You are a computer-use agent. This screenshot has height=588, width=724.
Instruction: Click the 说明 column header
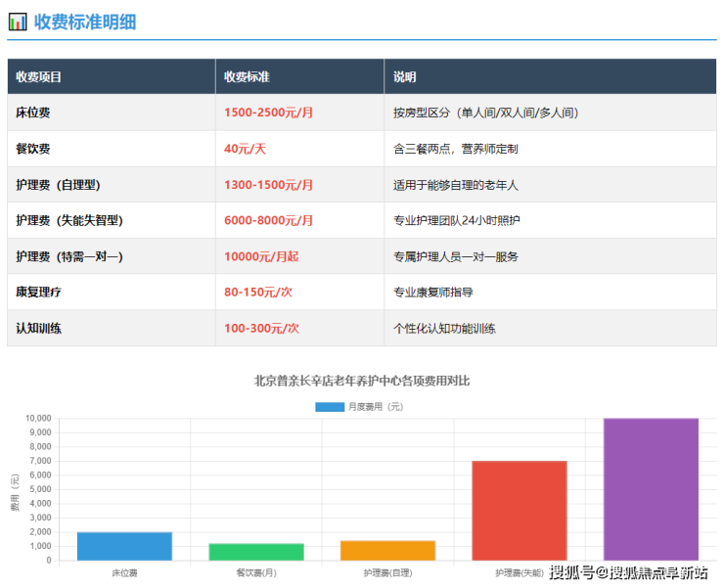tap(405, 76)
